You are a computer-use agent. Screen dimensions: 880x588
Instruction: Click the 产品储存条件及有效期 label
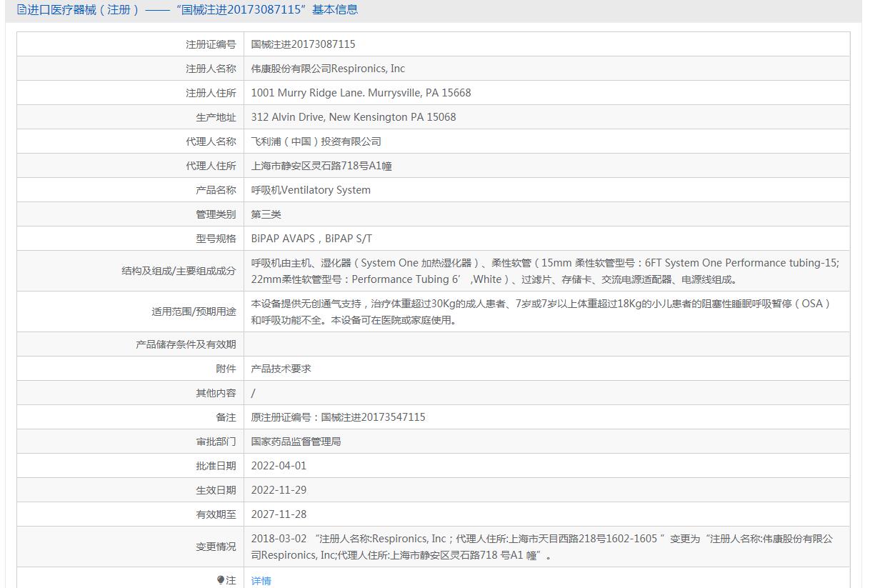pyautogui.click(x=186, y=344)
